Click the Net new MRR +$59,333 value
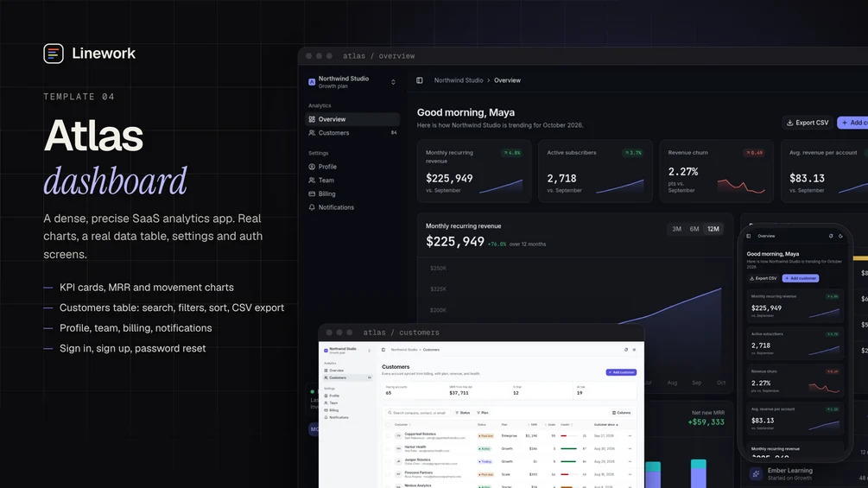This screenshot has width=868, height=488. (706, 422)
